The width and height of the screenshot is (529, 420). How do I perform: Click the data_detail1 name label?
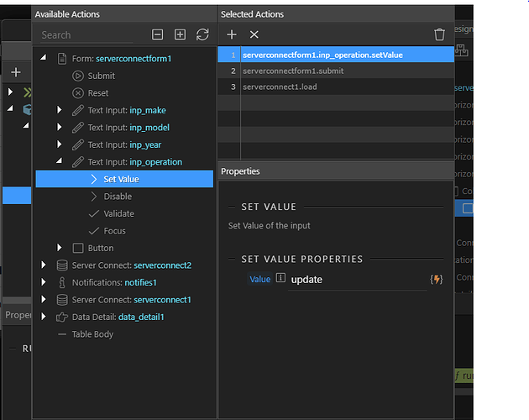point(141,317)
